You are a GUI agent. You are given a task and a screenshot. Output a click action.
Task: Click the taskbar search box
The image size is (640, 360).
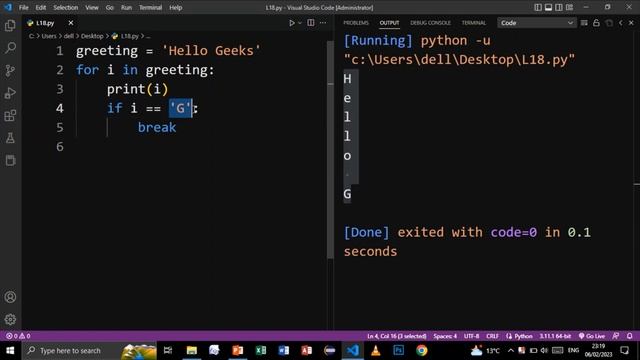(89, 351)
